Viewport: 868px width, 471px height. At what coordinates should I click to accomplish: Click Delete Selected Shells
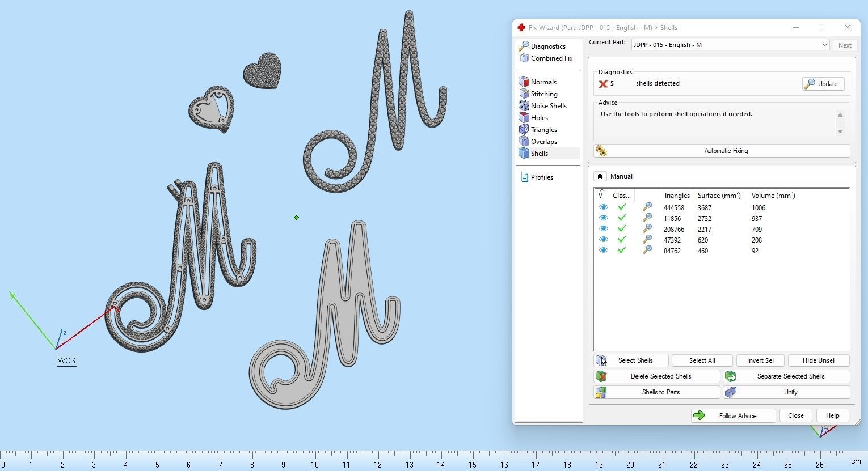[657, 376]
